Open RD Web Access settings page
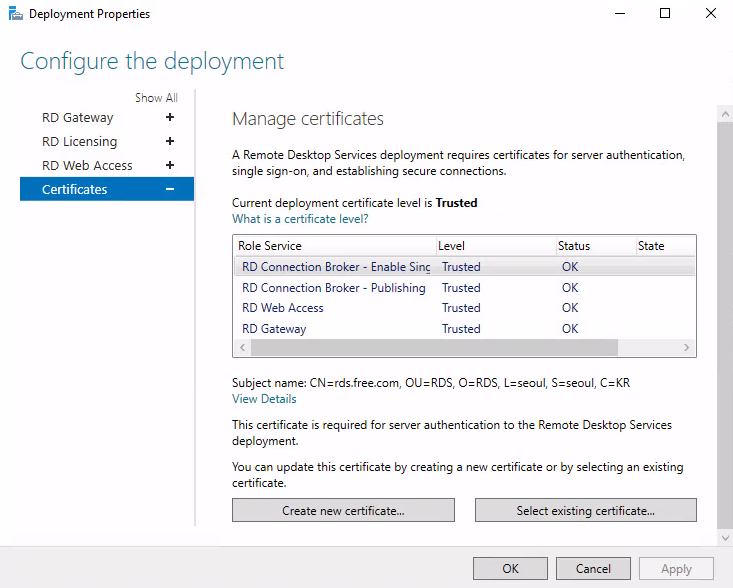Viewport: 733px width, 588px height. (x=87, y=165)
